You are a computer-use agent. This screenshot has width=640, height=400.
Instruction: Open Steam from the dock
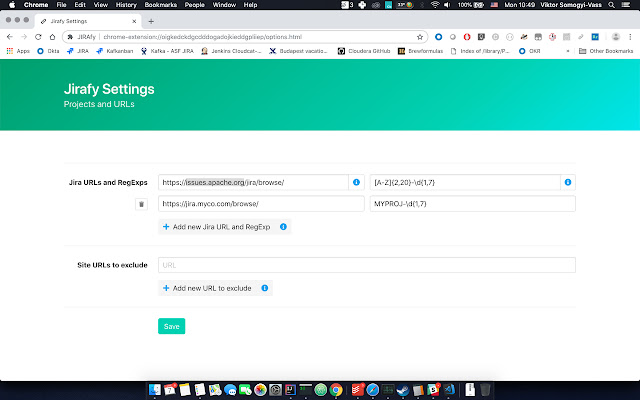tap(403, 390)
